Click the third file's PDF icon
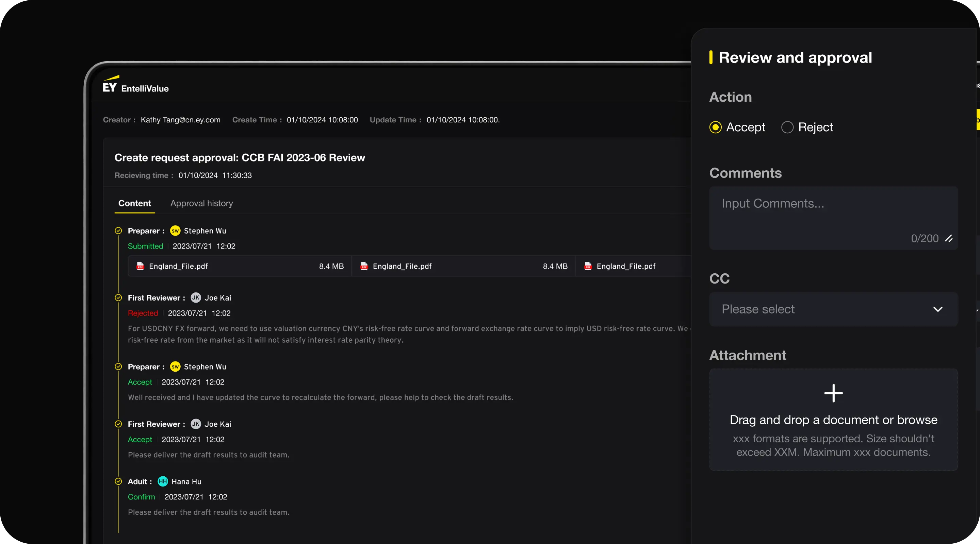This screenshot has width=980, height=544. click(588, 266)
